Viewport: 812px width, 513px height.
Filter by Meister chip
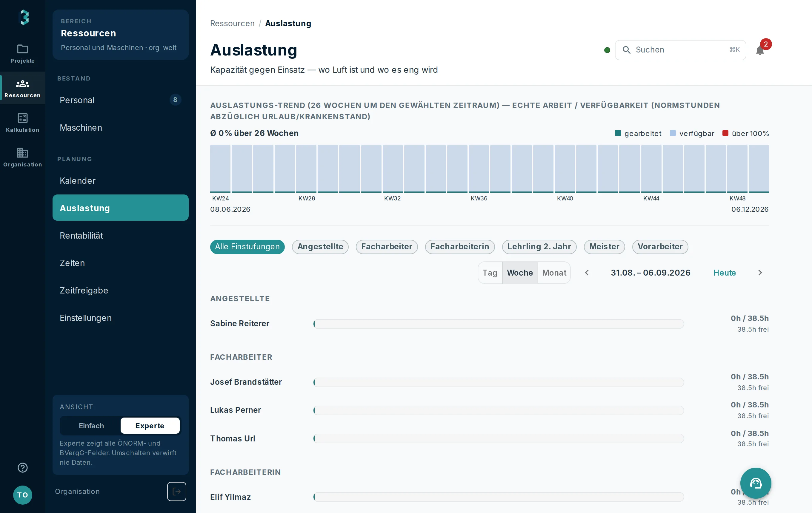604,247
